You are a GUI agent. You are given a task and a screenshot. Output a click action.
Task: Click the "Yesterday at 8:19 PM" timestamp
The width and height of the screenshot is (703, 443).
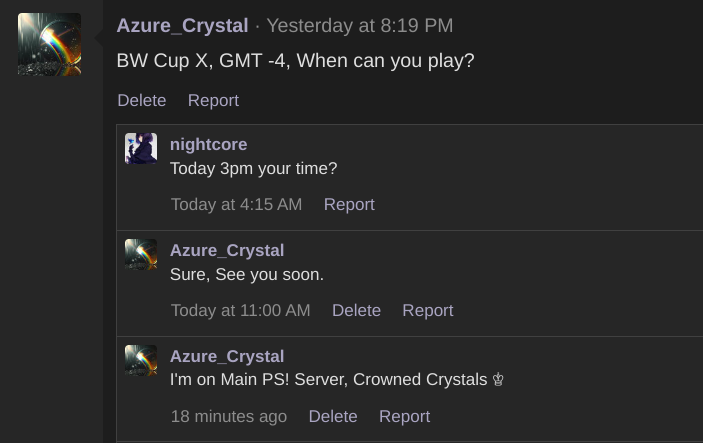pyautogui.click(x=359, y=26)
